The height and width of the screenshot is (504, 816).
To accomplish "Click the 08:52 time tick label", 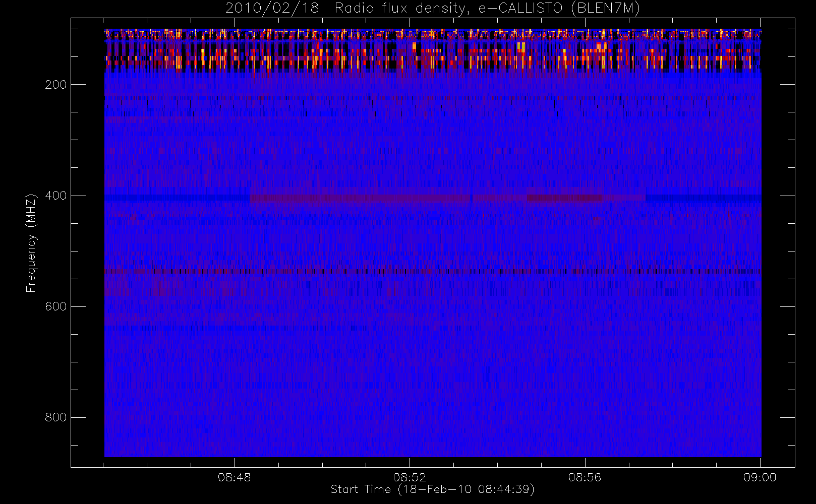I will [410, 477].
